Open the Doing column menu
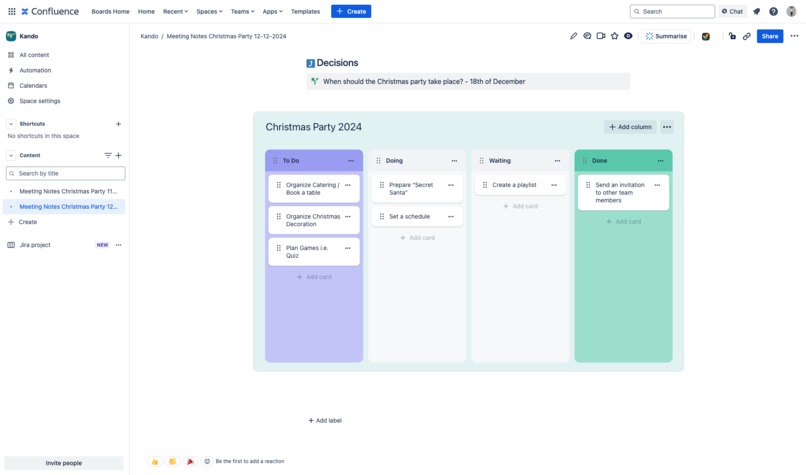806x475 pixels. click(x=454, y=161)
